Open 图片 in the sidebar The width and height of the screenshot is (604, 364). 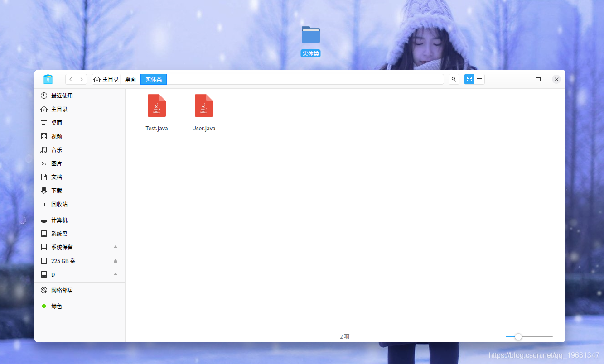click(x=80, y=163)
